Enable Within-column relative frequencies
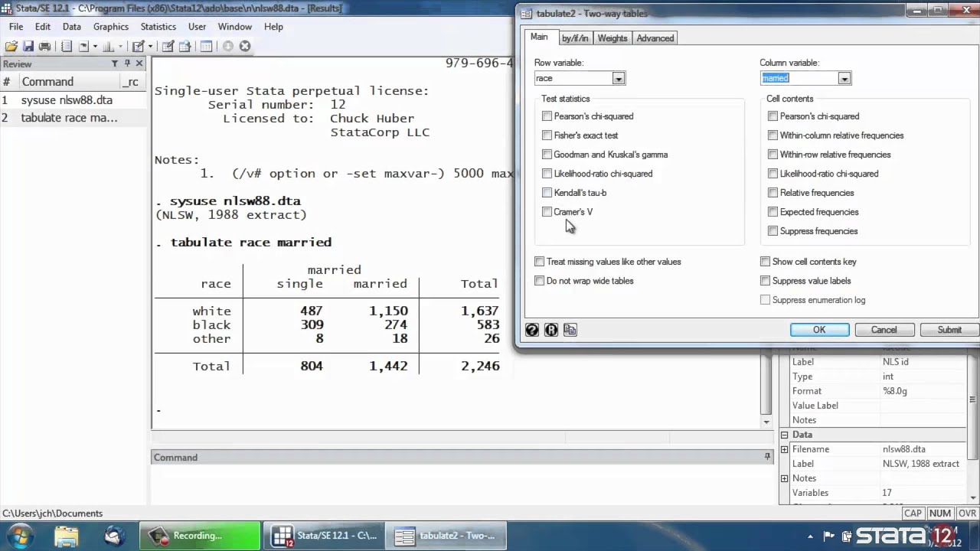The height and width of the screenshot is (551, 980). 773,135
